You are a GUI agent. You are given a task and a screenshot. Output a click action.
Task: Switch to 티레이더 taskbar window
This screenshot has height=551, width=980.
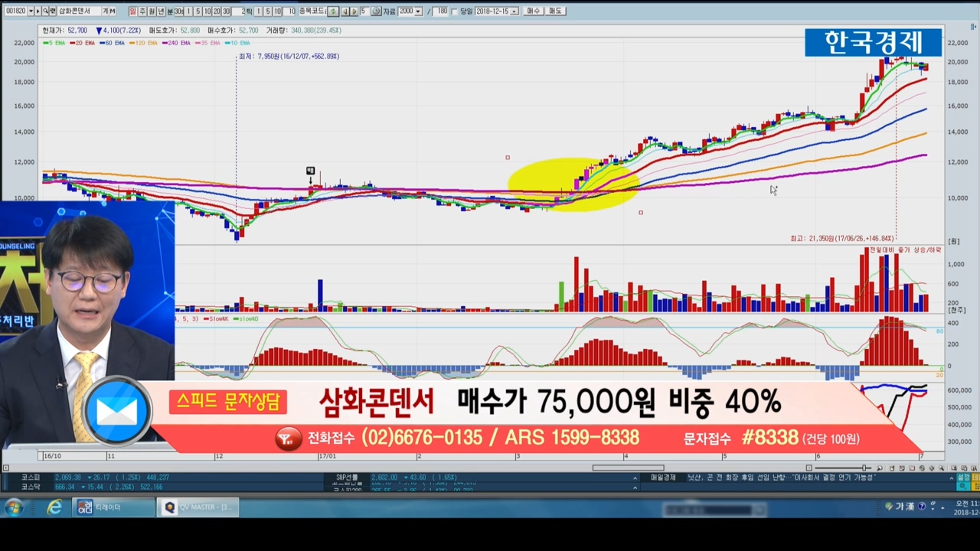pos(113,507)
